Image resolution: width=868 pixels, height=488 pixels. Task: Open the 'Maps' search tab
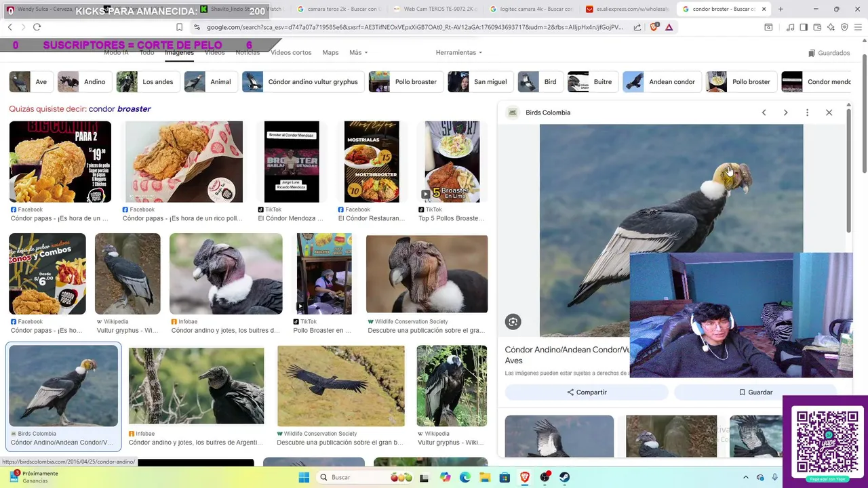330,53
